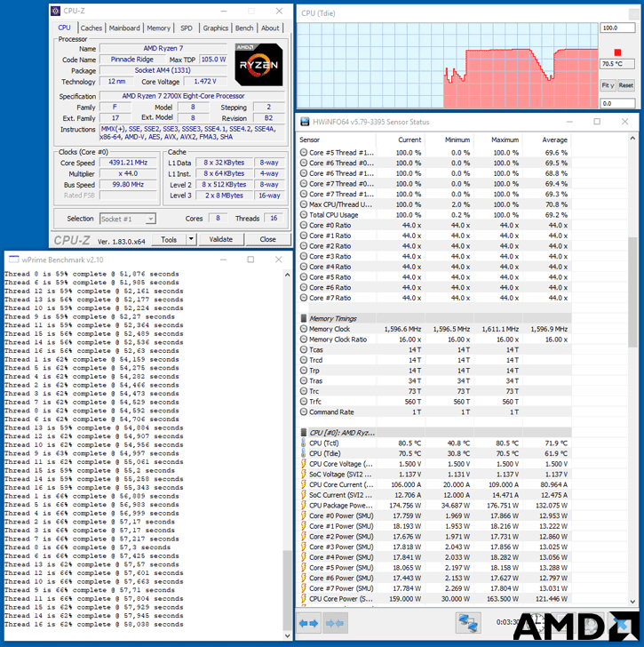644x647 pixels.
Task: Click the AMD Ryzen 7 2700X Specification field
Action: pos(193,96)
